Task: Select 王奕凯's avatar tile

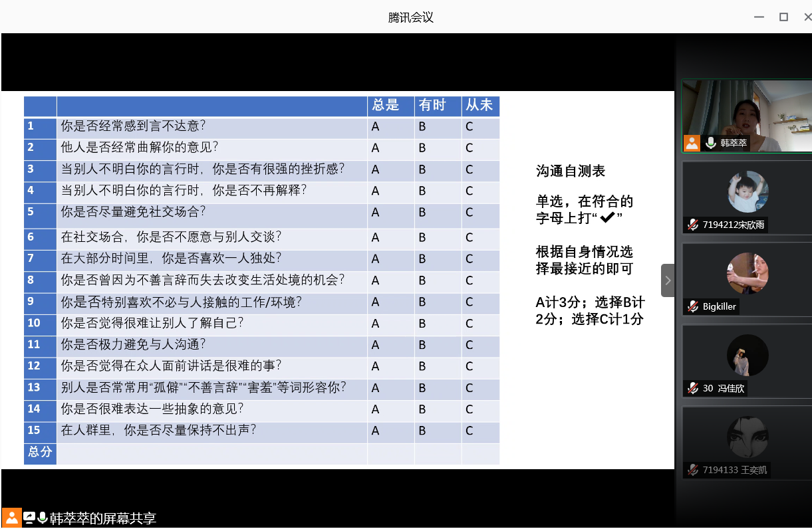Action: tap(747, 443)
